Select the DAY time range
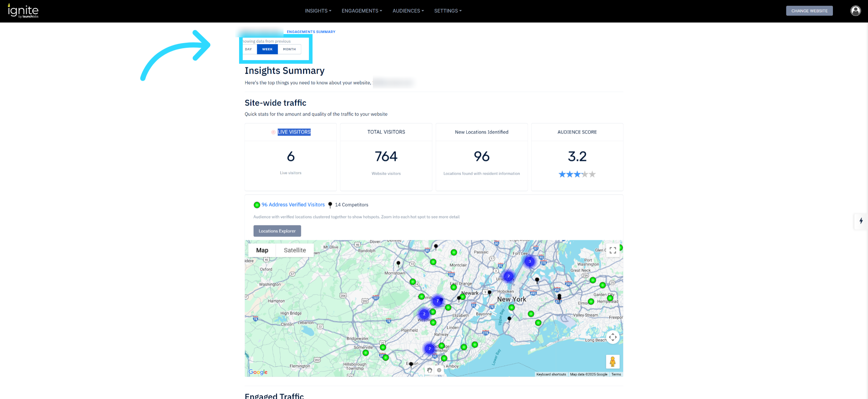This screenshot has height=399, width=868. [248, 49]
